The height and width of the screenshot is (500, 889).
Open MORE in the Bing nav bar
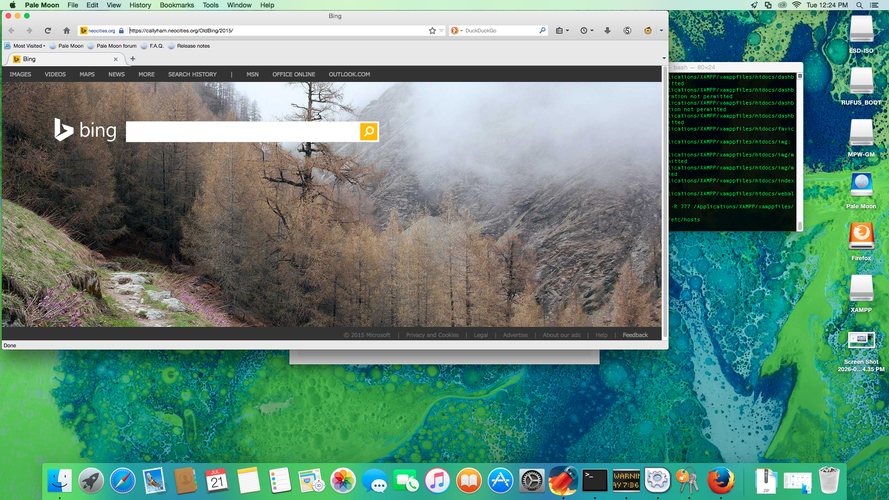(x=146, y=74)
